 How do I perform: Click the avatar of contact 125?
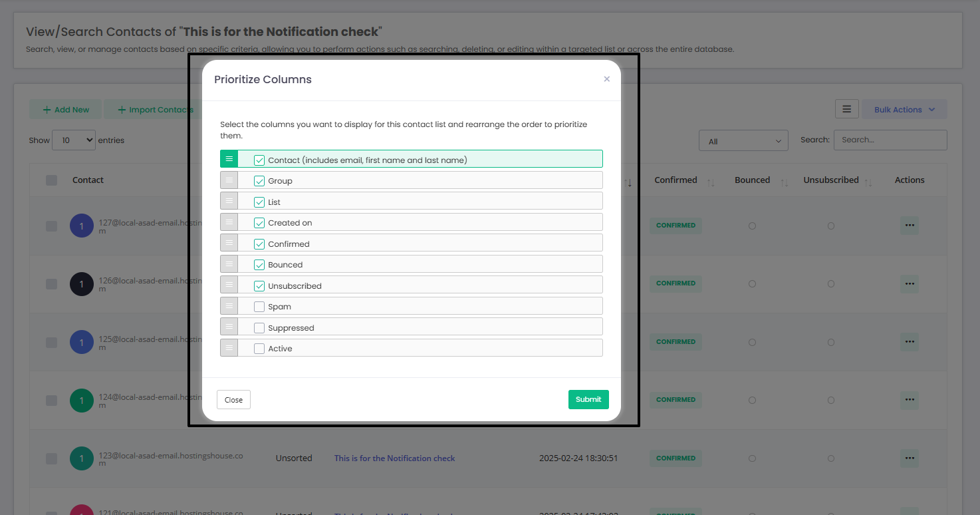pyautogui.click(x=82, y=342)
